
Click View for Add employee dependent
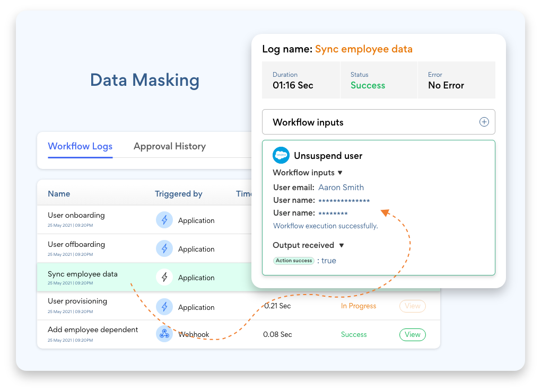click(413, 334)
